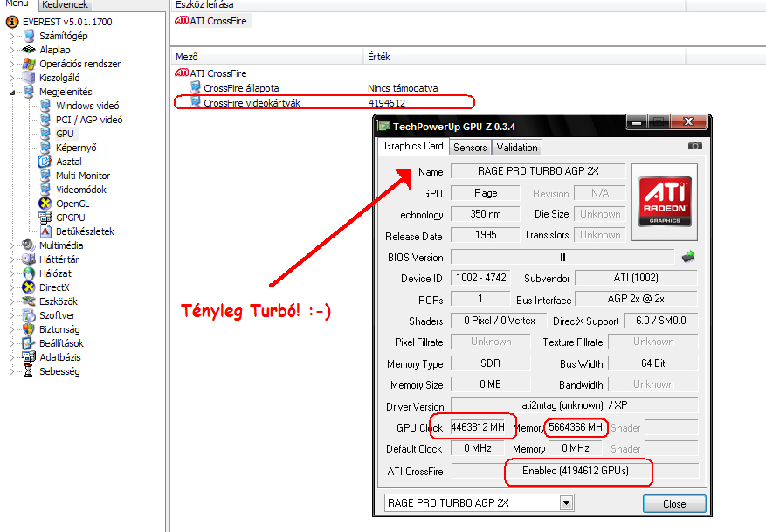Click the Bus Interface field AGP 2x @ 2x
This screenshot has height=532, width=766.
636,299
